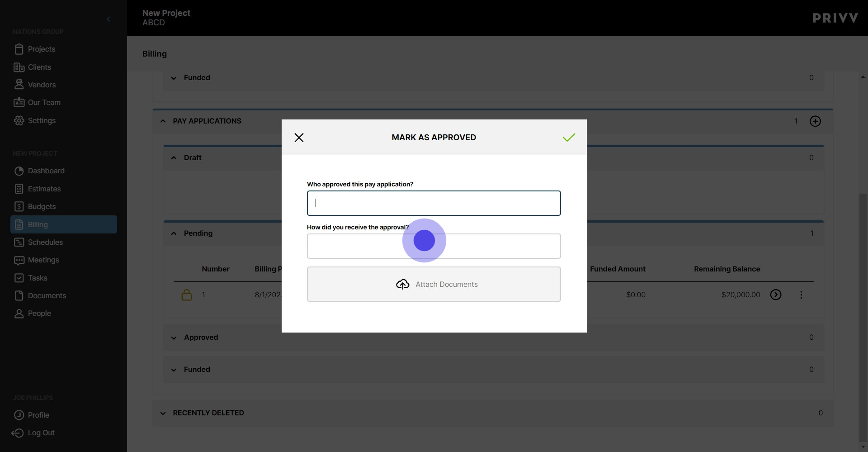The image size is (868, 452).
Task: Open the Budgets page
Action: 42,206
